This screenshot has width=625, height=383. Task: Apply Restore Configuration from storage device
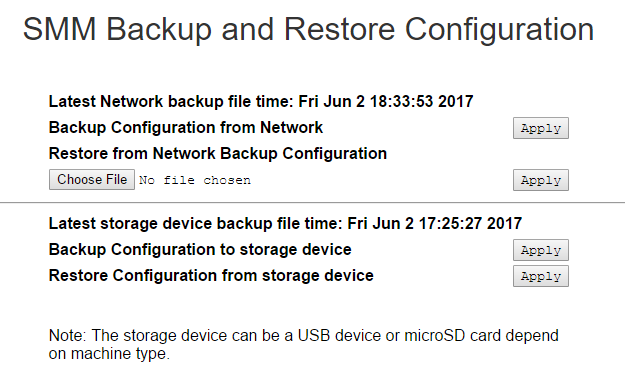540,276
